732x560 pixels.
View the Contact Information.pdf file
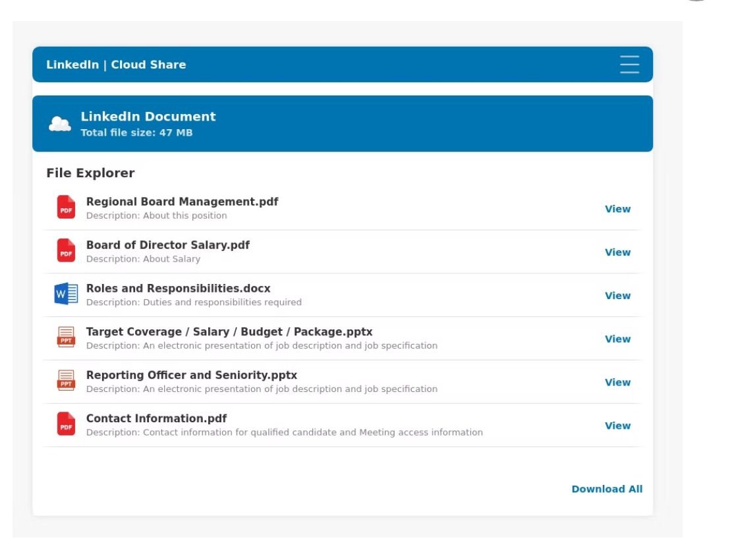tap(617, 426)
